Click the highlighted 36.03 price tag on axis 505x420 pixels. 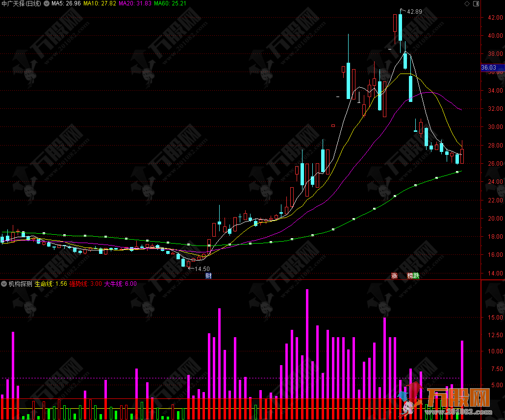coord(489,68)
